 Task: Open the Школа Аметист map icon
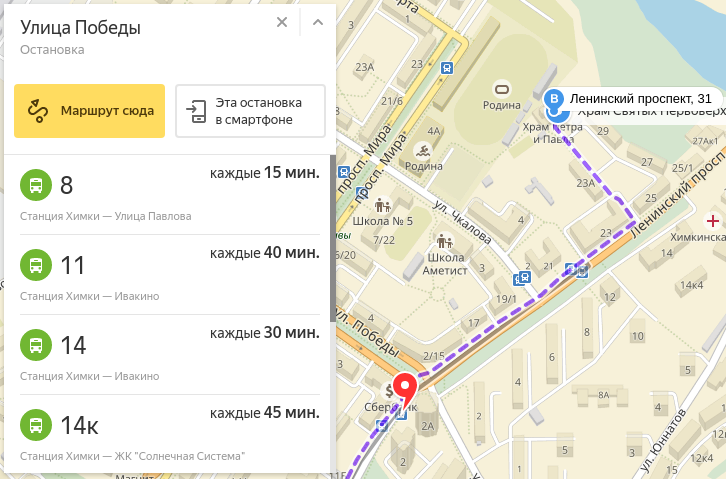click(x=445, y=241)
